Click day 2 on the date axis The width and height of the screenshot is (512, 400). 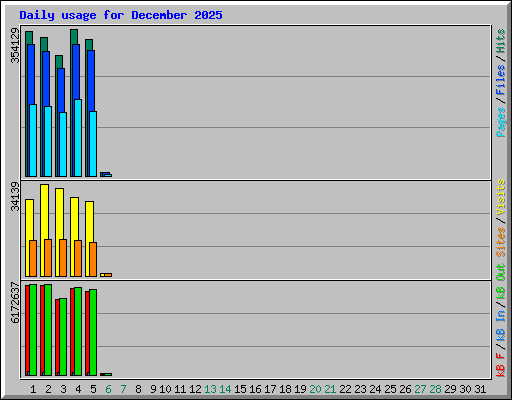click(x=48, y=389)
